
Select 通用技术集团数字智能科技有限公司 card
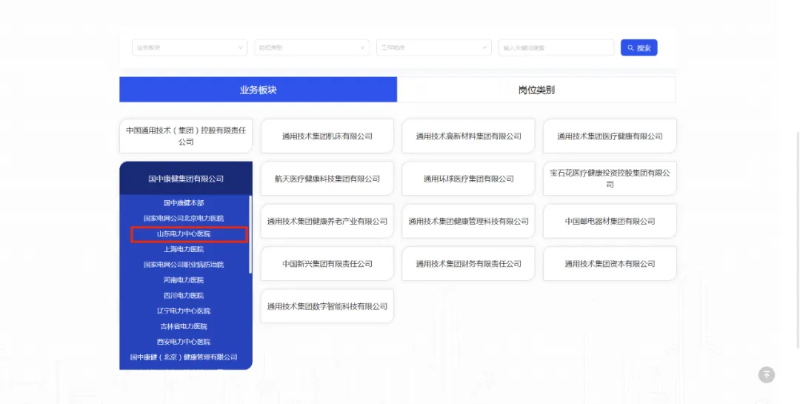(327, 306)
